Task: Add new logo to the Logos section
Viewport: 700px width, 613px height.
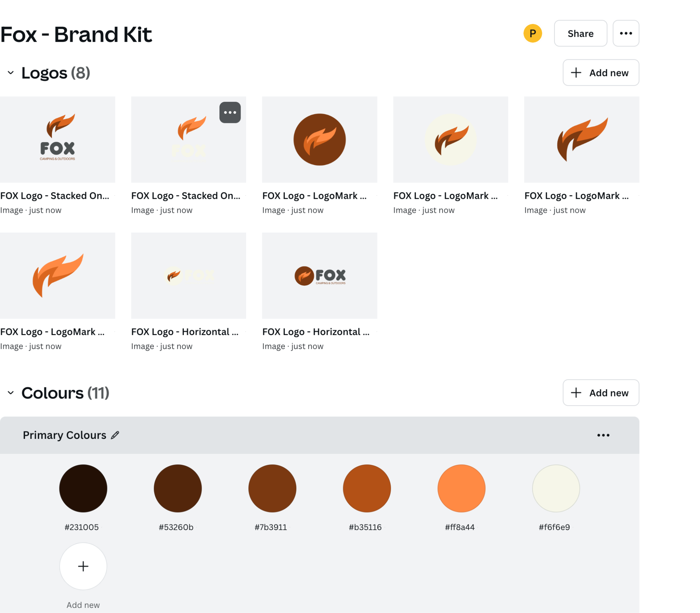Action: point(601,72)
